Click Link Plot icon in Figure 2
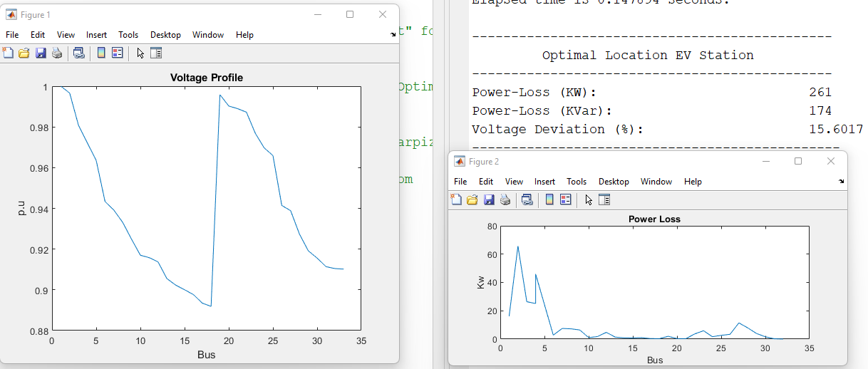The image size is (868, 369). click(x=527, y=199)
